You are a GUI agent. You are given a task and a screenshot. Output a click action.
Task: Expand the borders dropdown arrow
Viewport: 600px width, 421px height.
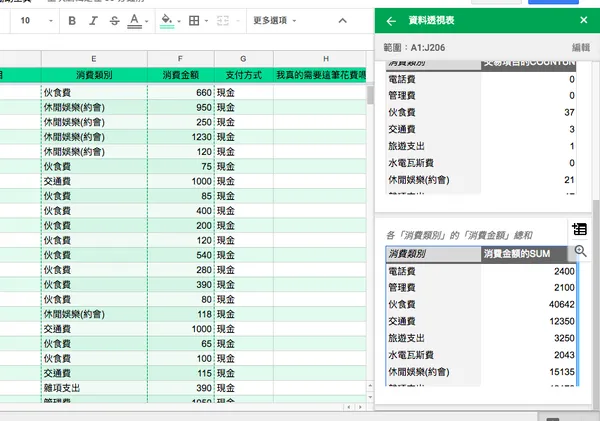(206, 21)
